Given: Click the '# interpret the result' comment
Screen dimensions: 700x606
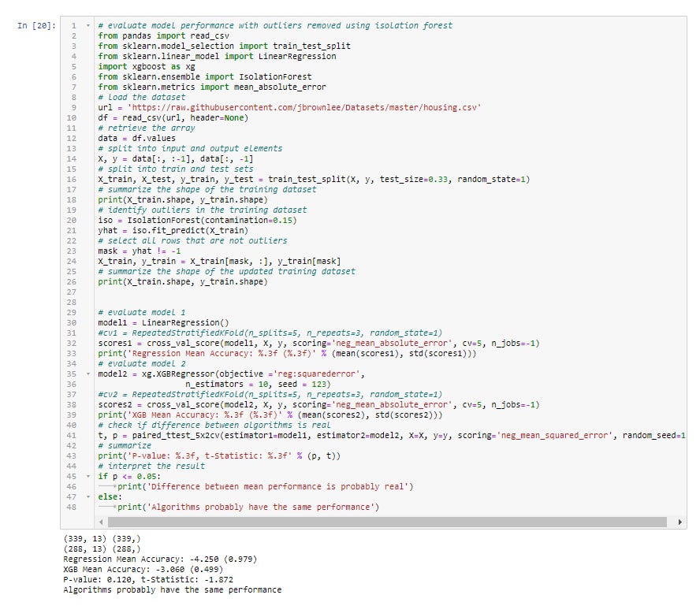Looking at the screenshot, I should [x=151, y=467].
